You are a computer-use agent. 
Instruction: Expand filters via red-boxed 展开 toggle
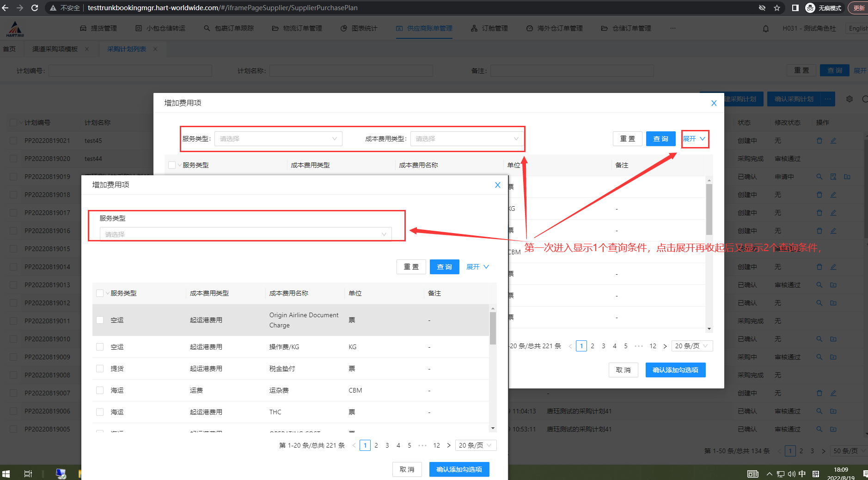[x=694, y=139]
